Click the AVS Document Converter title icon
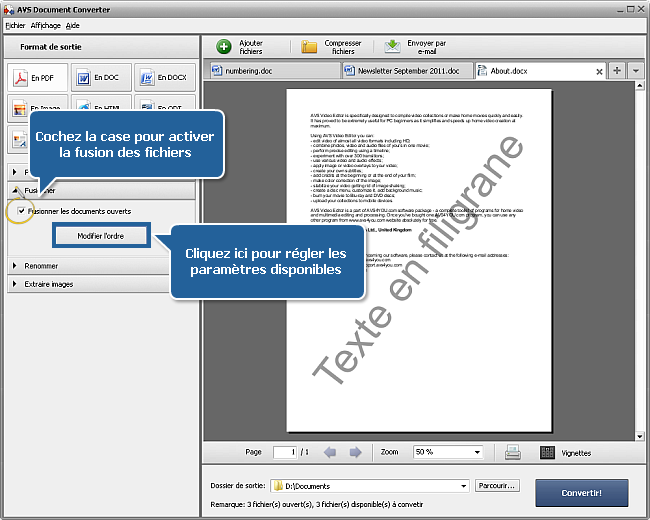Viewport: 650px width, 520px height. tap(9, 10)
